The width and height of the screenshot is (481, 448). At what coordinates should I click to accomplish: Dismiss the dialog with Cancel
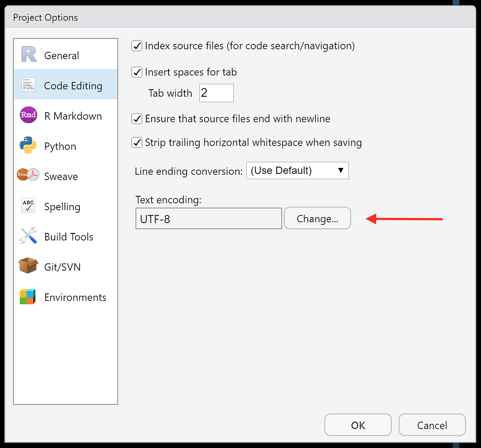432,425
